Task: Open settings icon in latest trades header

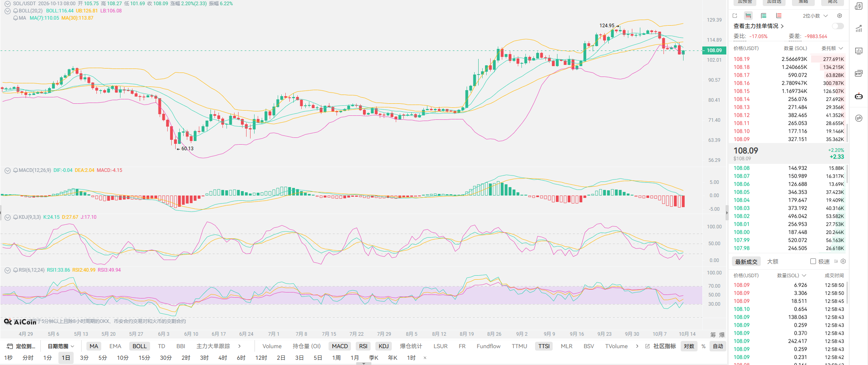Action: click(843, 261)
